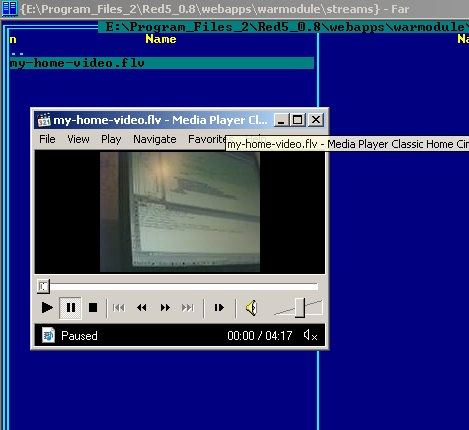Skip to the next track icon
Viewport: 469px width, 430px height.
click(188, 307)
